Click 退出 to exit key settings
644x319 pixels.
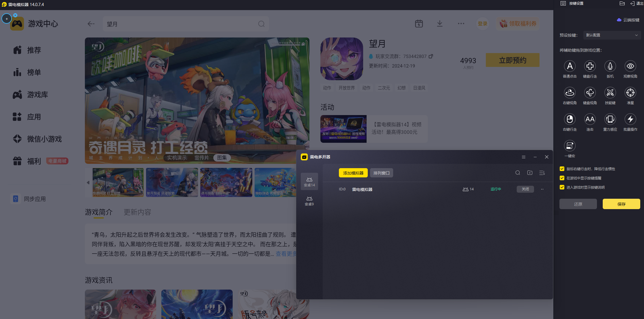pyautogui.click(x=637, y=3)
